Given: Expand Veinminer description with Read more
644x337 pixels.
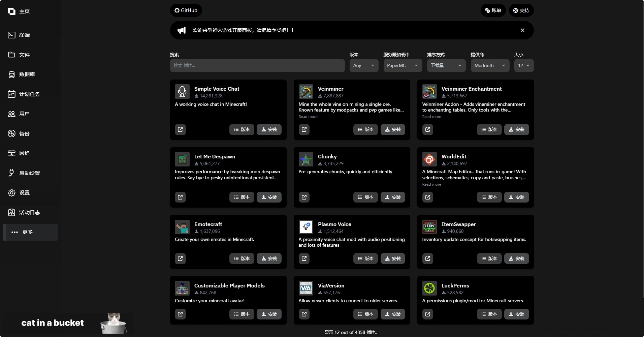Looking at the screenshot, I should tap(308, 117).
